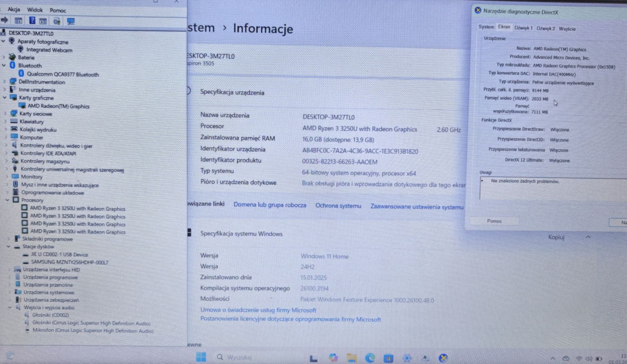627x364 pixels.
Task: Click the webcam icon beside Integrated Webcam
Action: click(21, 49)
